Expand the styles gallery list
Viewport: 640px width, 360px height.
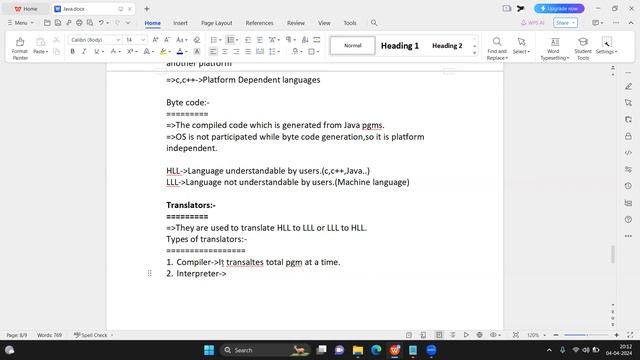pyautogui.click(x=474, y=53)
